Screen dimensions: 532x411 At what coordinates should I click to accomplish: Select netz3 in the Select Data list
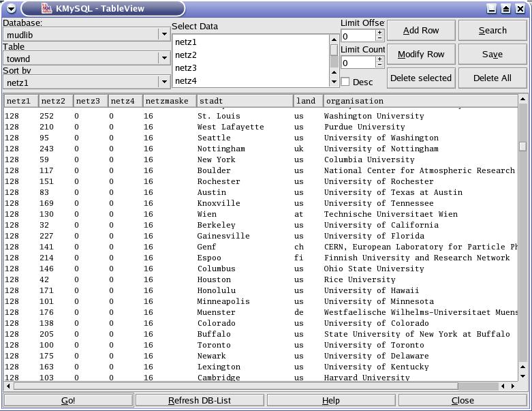[251, 68]
